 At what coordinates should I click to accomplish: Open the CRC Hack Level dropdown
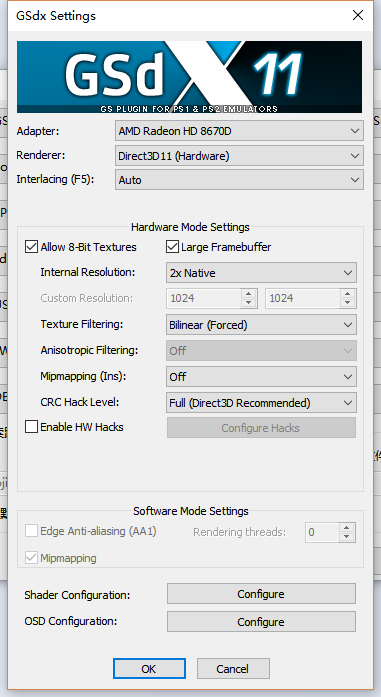click(261, 403)
